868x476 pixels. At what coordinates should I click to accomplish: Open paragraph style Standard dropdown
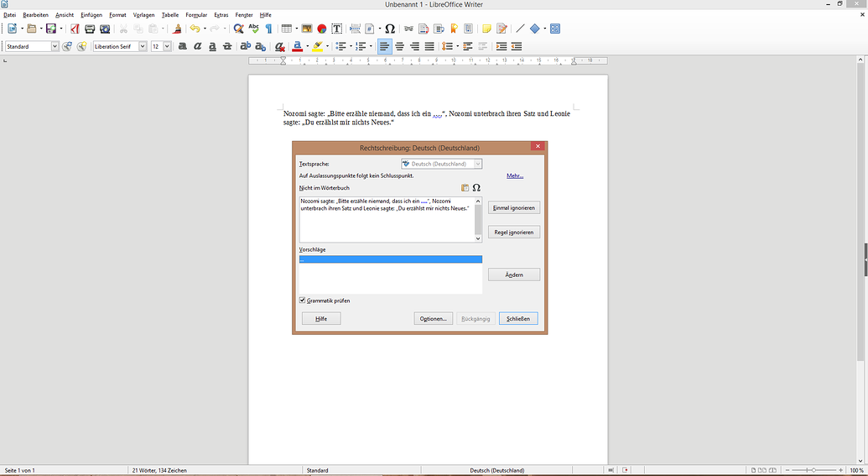click(x=55, y=46)
